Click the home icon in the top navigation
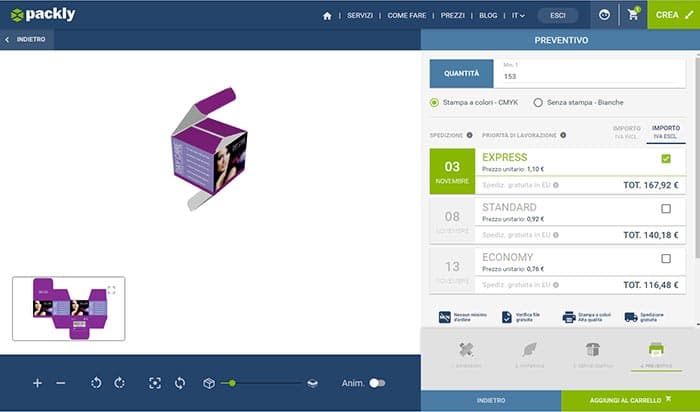 pos(327,16)
